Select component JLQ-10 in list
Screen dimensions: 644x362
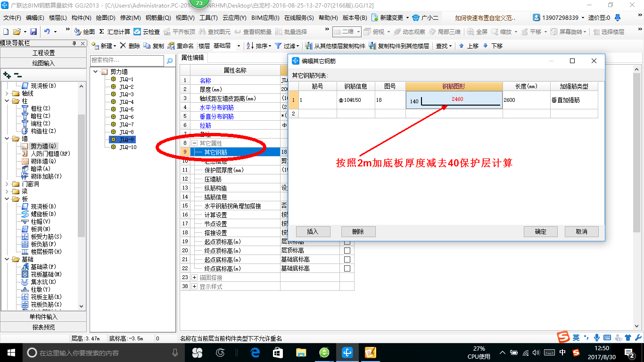click(x=128, y=147)
